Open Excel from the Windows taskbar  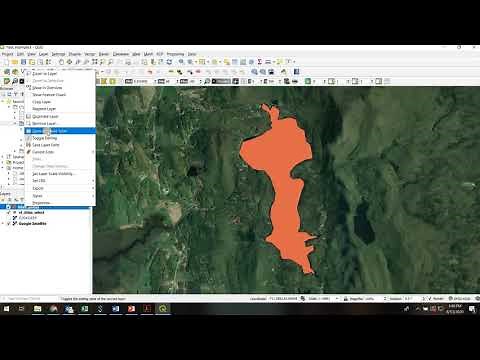click(x=85, y=309)
